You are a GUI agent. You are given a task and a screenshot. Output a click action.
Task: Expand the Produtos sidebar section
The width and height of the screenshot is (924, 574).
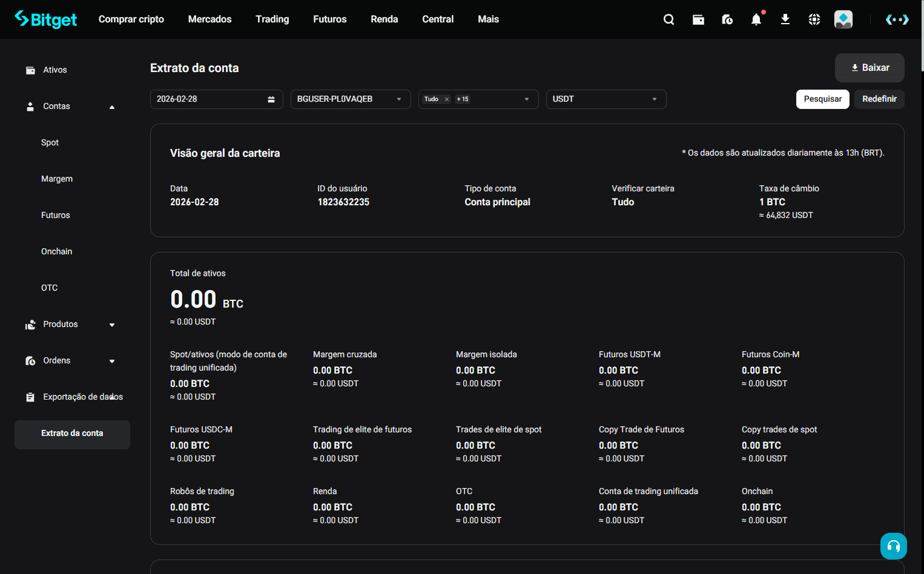pyautogui.click(x=112, y=325)
